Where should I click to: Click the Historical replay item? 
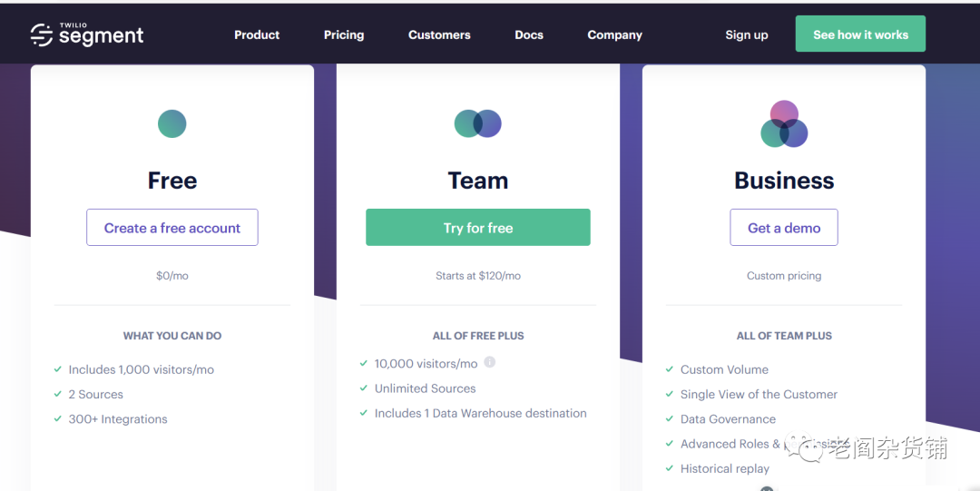(x=725, y=468)
